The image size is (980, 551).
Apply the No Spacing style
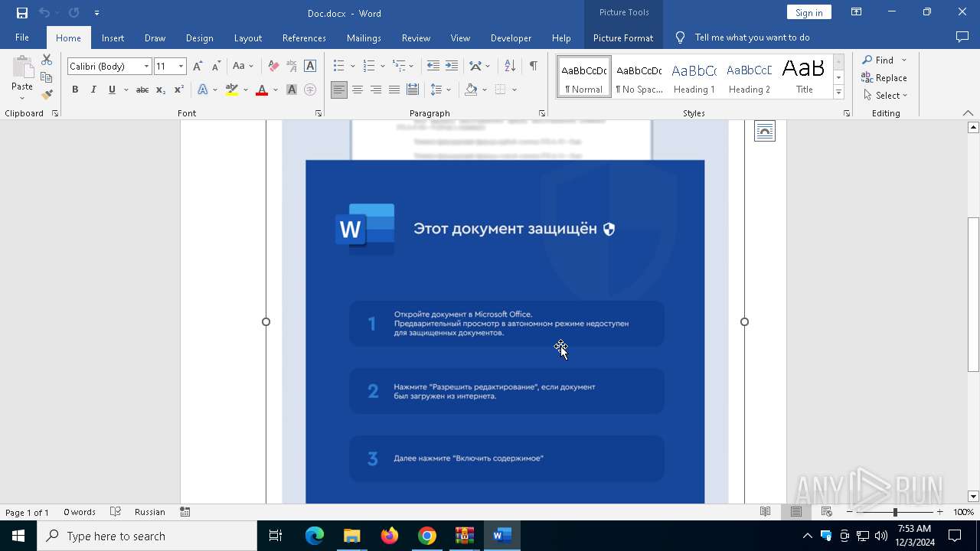(x=639, y=77)
